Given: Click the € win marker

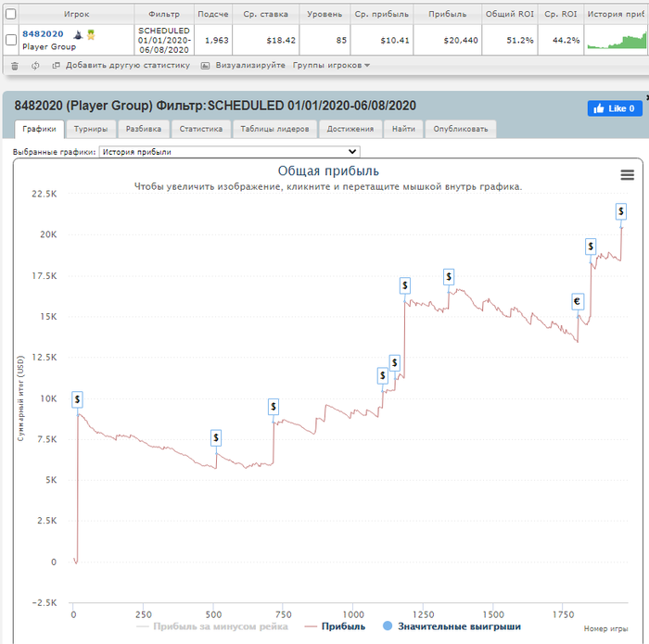Looking at the screenshot, I should pyautogui.click(x=578, y=301).
